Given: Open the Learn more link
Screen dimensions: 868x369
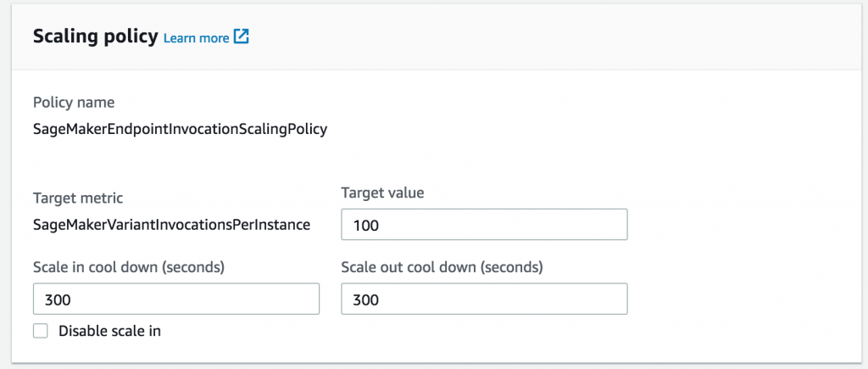Looking at the screenshot, I should tap(196, 37).
